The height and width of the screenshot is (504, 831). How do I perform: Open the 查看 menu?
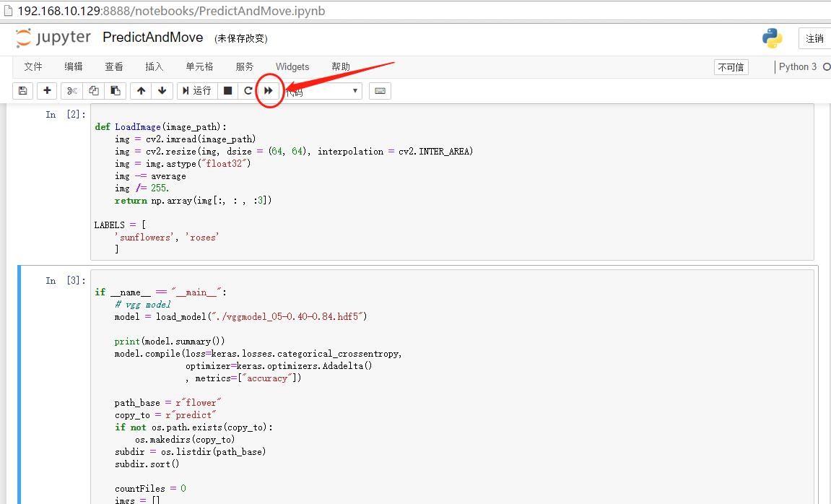coord(114,66)
